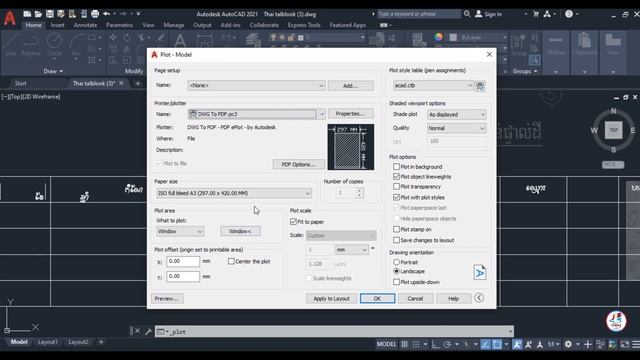Switch to the Output ribbon tab

[x=202, y=25]
